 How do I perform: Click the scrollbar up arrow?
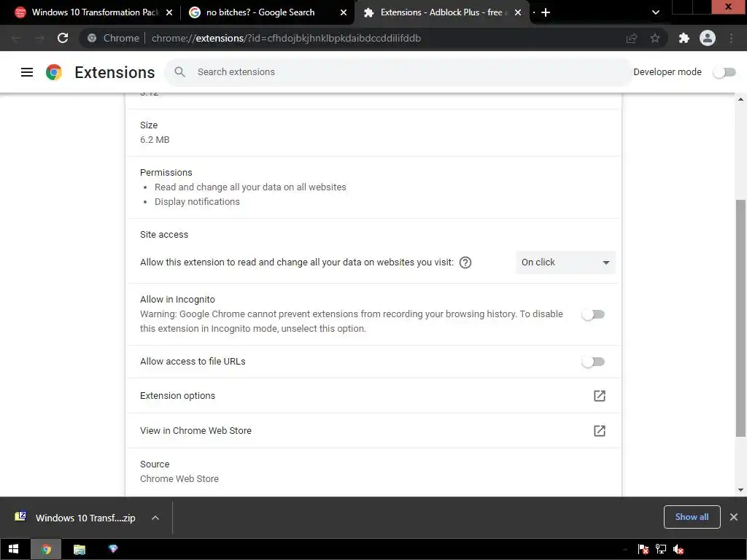(740, 99)
